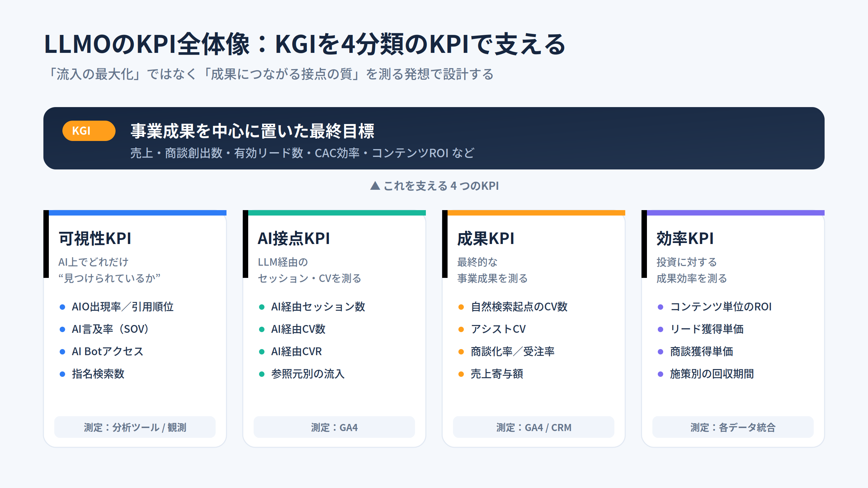
Task: Click the blue bullet beside AIO出現率
Action: pos(62,307)
